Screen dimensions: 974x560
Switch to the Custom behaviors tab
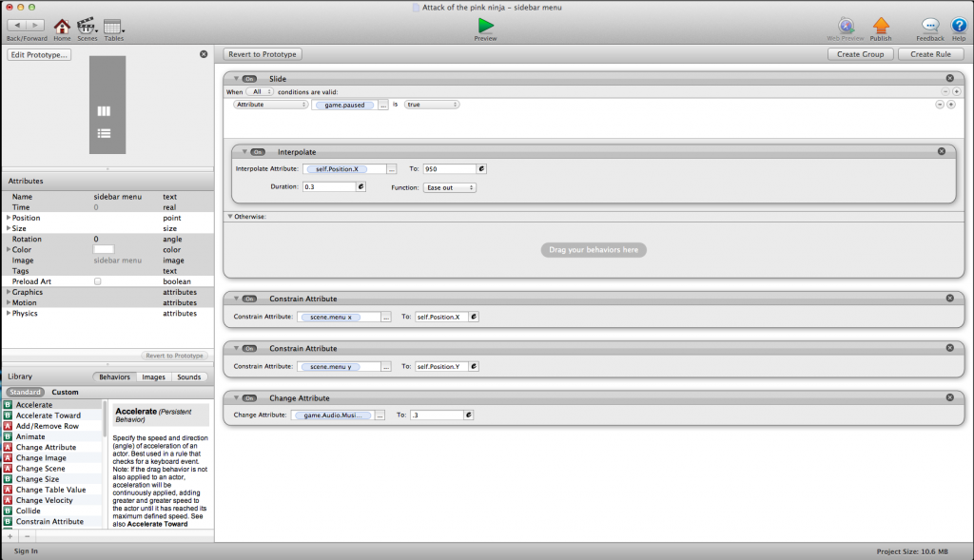[x=65, y=392]
